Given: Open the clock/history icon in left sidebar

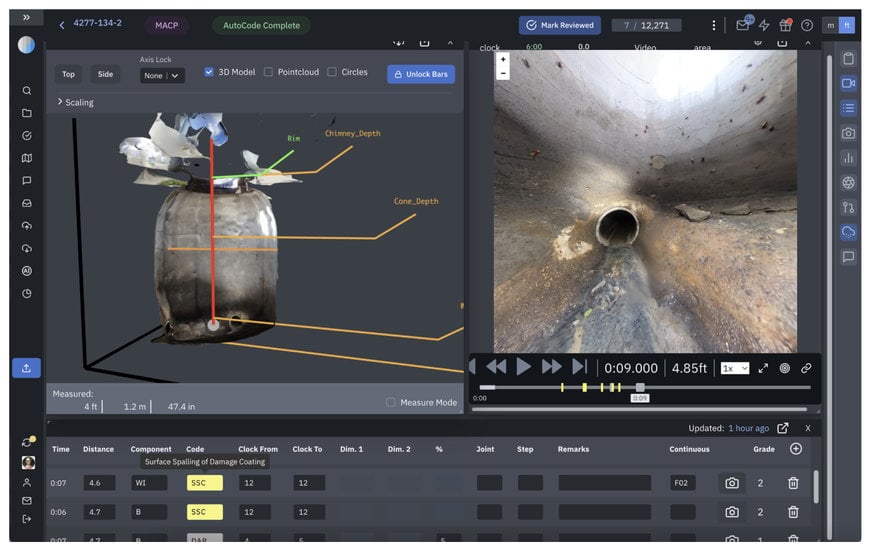Looking at the screenshot, I should pyautogui.click(x=27, y=294).
